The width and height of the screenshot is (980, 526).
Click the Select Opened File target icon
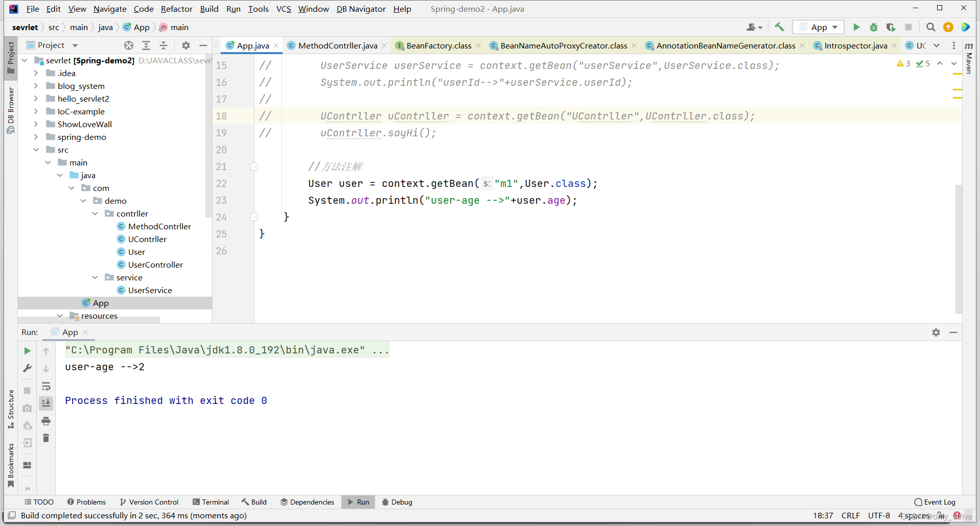pyautogui.click(x=129, y=45)
